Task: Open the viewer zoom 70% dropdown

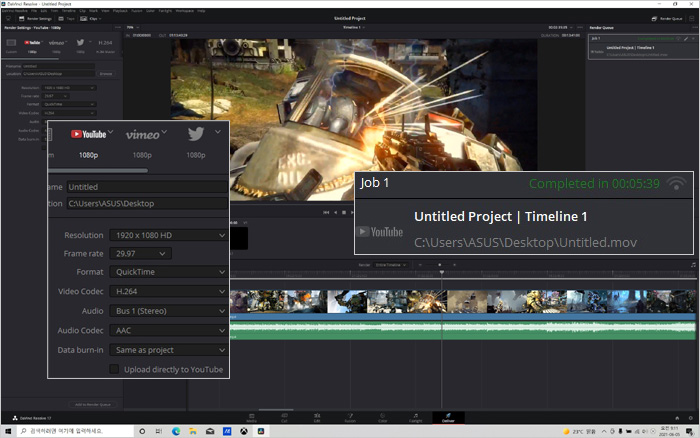Action: (x=133, y=28)
